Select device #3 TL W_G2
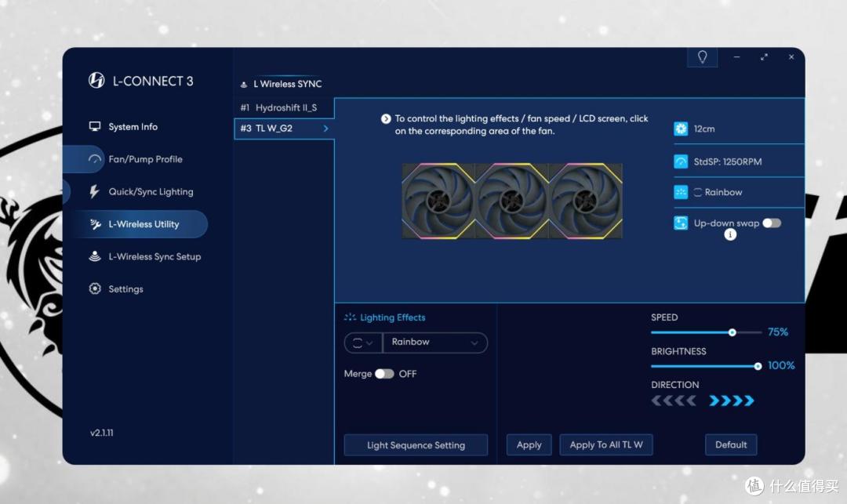 284,129
